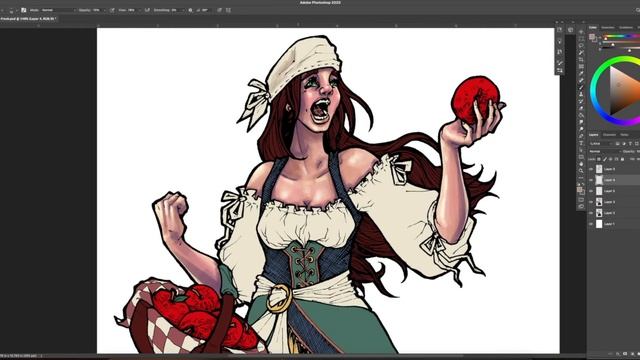640x360 pixels.
Task: Hide the bottommost white layer via eye icon
Action: (591, 224)
